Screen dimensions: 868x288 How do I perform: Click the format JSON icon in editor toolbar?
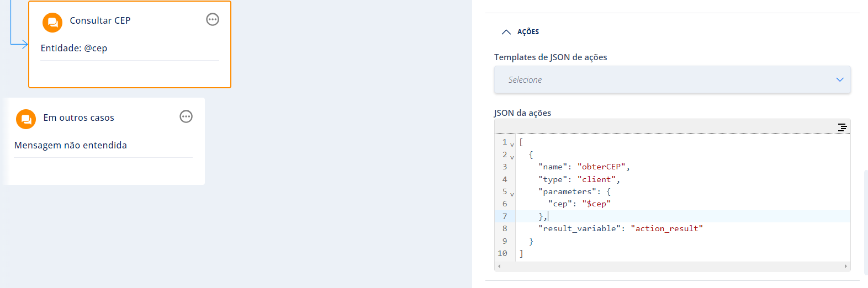click(x=842, y=127)
